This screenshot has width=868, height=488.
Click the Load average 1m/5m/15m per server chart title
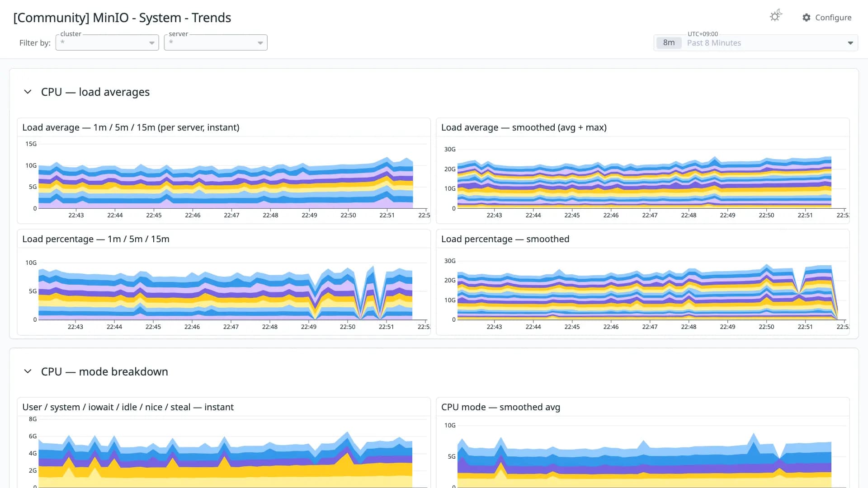coord(131,127)
